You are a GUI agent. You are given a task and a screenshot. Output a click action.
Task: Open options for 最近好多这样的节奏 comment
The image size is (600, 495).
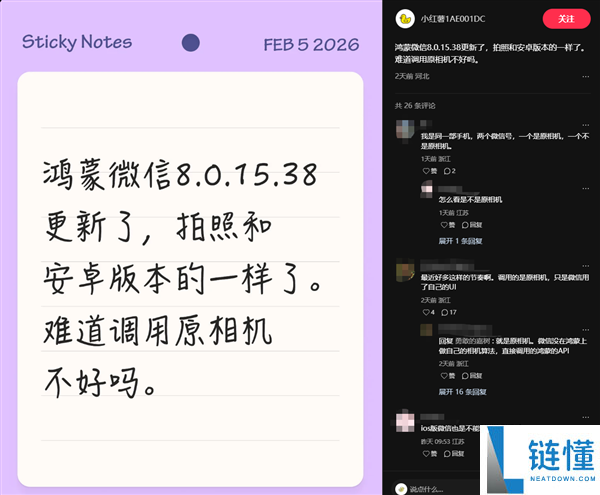coord(585,265)
